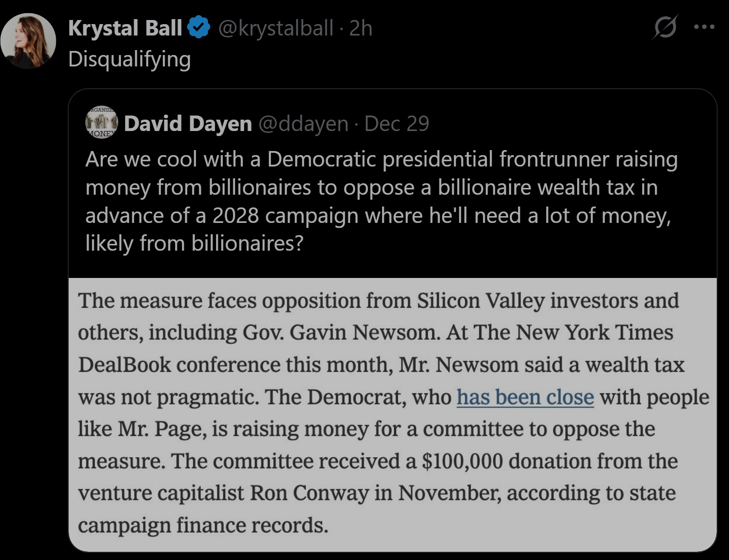Click "2028" in the quoted tweet
The image size is (729, 560).
pos(236,215)
